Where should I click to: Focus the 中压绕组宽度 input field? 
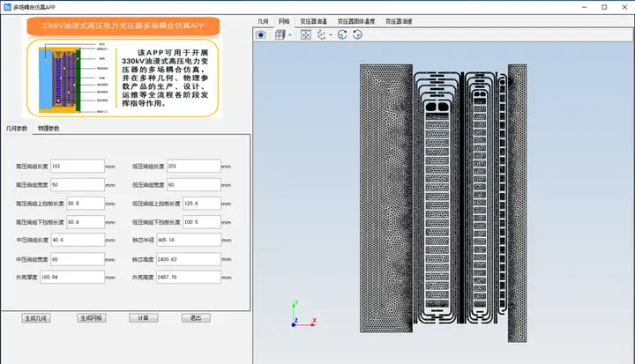coord(78,259)
